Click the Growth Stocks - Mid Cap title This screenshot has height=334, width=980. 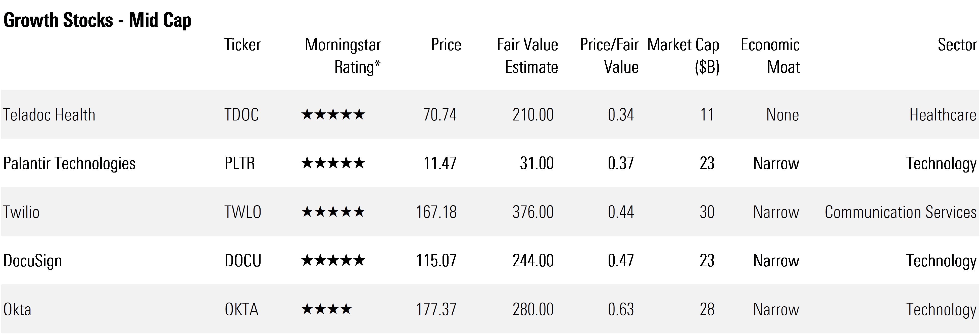[97, 21]
